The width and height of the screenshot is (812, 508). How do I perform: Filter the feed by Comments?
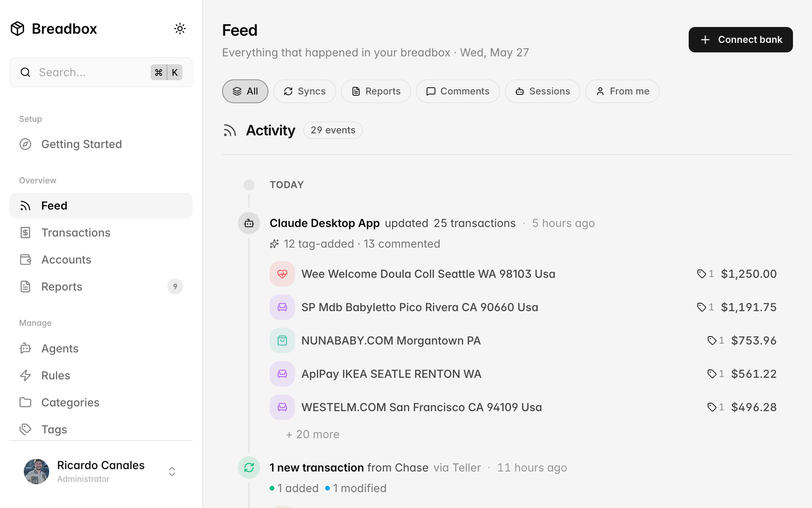[458, 91]
